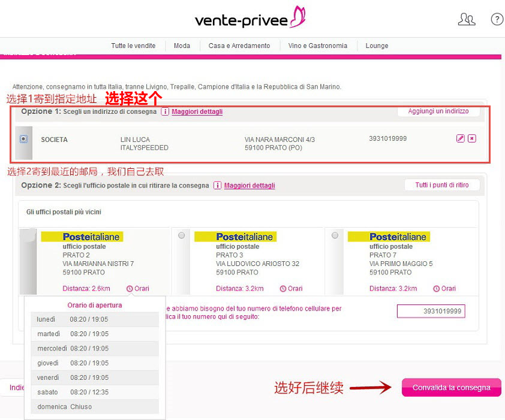The height and width of the screenshot is (420, 505).
Task: Open Vino e Gastronomia menu item
Action: (x=318, y=46)
